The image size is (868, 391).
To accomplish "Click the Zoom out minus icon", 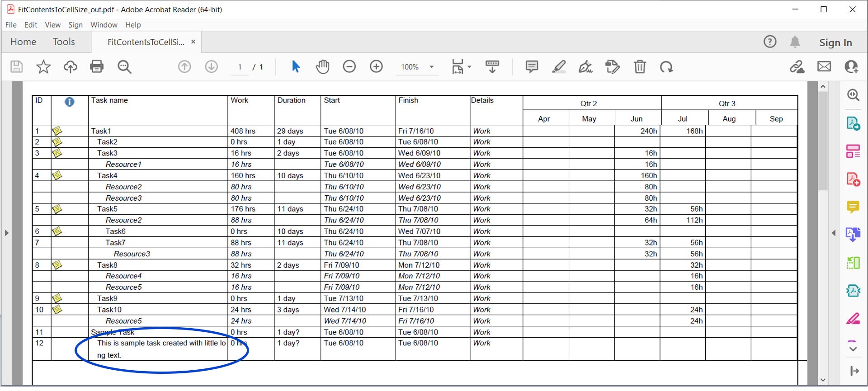I will click(x=349, y=67).
